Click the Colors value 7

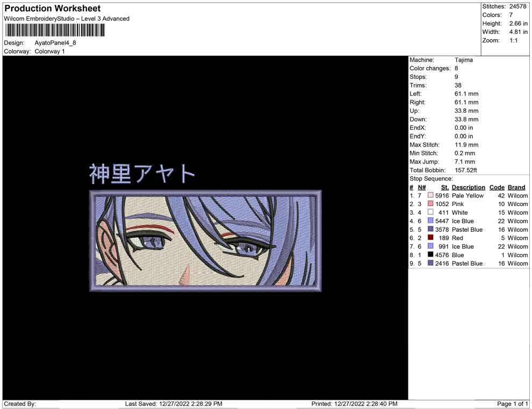pos(511,15)
